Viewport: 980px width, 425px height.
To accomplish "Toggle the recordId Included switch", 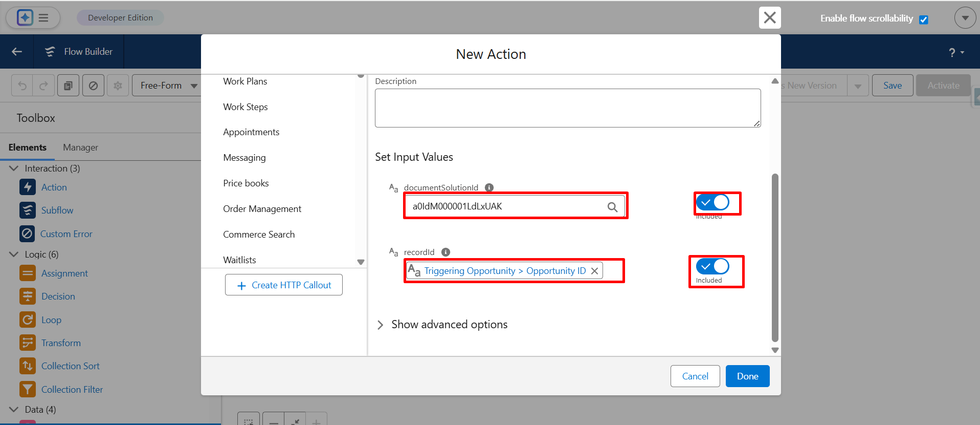I will (712, 266).
